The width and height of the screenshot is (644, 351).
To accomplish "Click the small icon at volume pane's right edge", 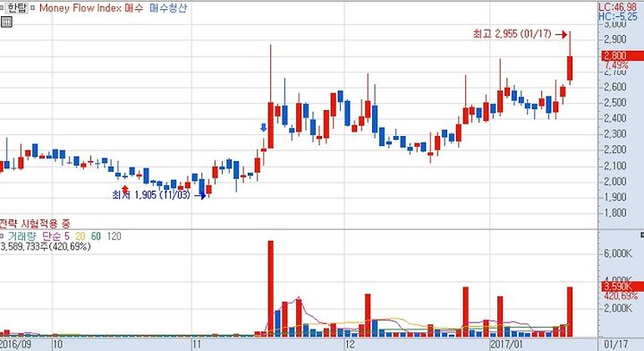I will click(642, 235).
